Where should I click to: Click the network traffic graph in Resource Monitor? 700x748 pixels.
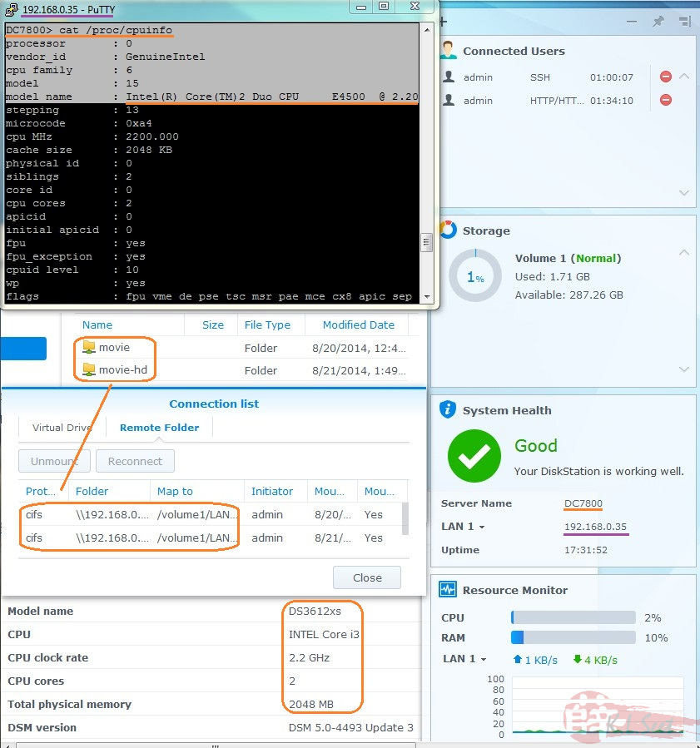pyautogui.click(x=598, y=705)
